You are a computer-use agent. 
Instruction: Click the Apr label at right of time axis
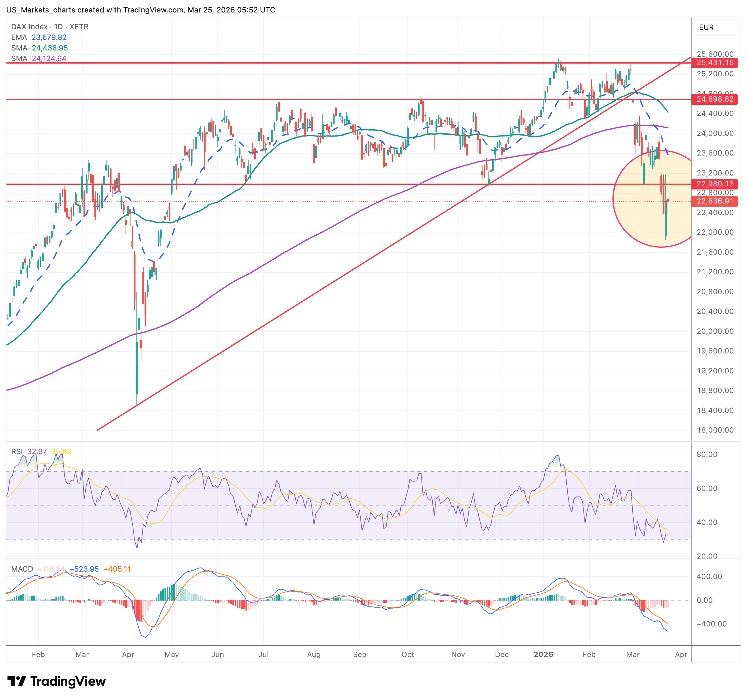[x=681, y=654]
